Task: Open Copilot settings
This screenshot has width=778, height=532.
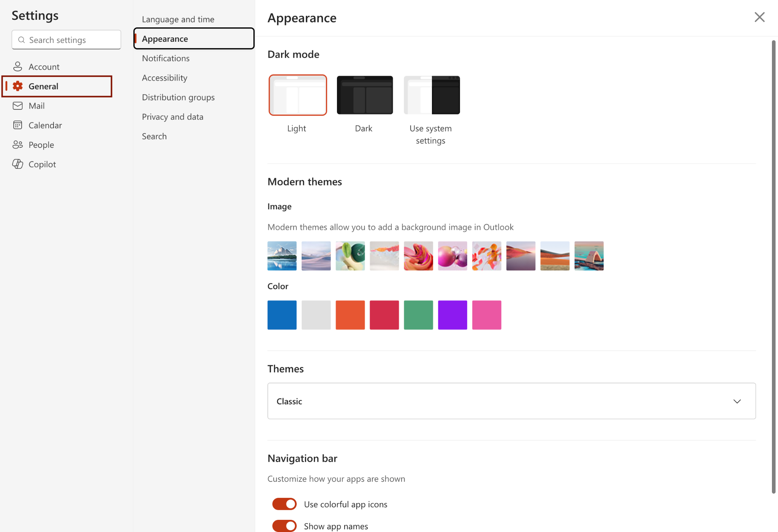Action: point(42,164)
